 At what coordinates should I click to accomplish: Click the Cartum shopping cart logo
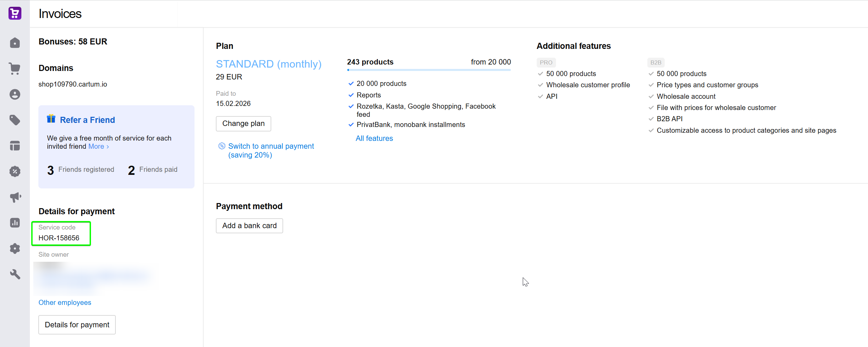(15, 14)
